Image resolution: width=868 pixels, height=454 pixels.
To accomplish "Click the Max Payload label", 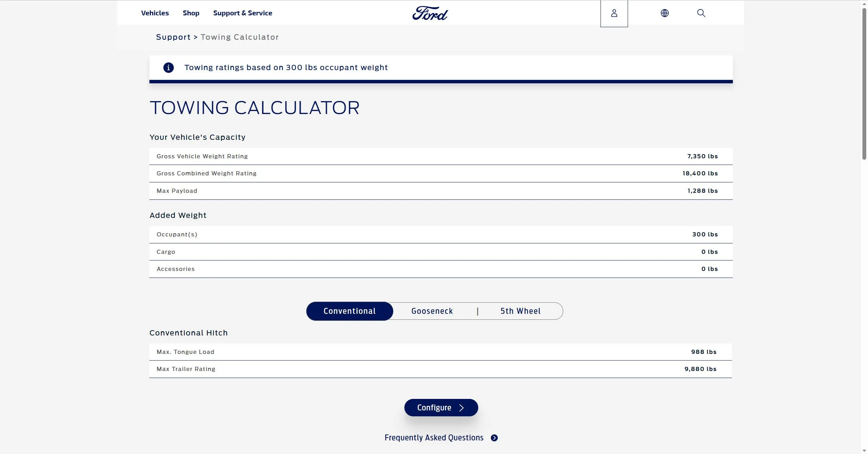I will click(177, 191).
